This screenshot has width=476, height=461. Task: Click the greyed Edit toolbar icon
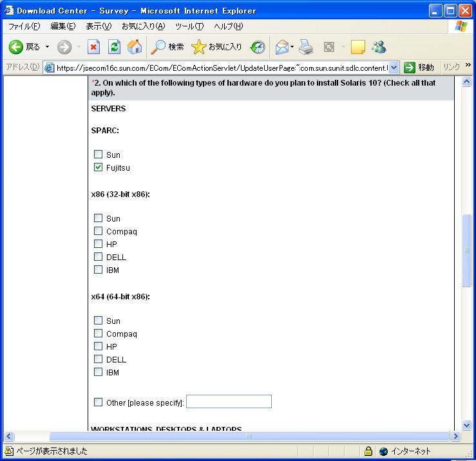coord(329,47)
